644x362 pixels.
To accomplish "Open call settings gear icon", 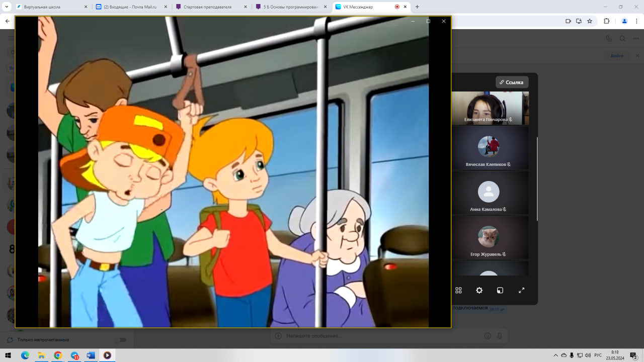I will (479, 290).
